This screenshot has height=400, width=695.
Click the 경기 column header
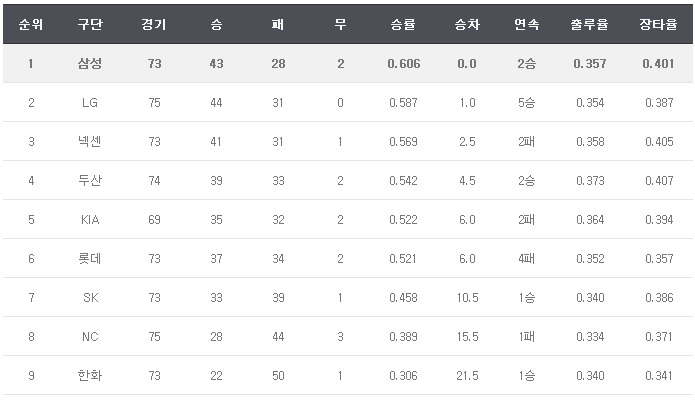(x=154, y=24)
